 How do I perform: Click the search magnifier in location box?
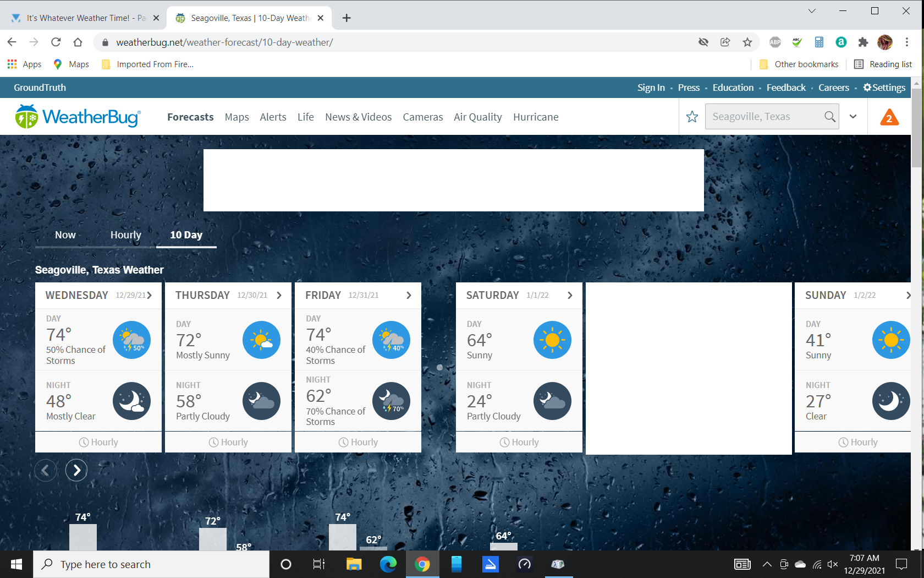829,117
